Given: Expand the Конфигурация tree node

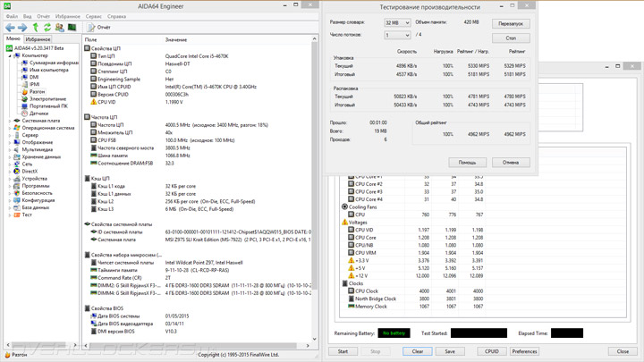Looking at the screenshot, I should [x=10, y=200].
